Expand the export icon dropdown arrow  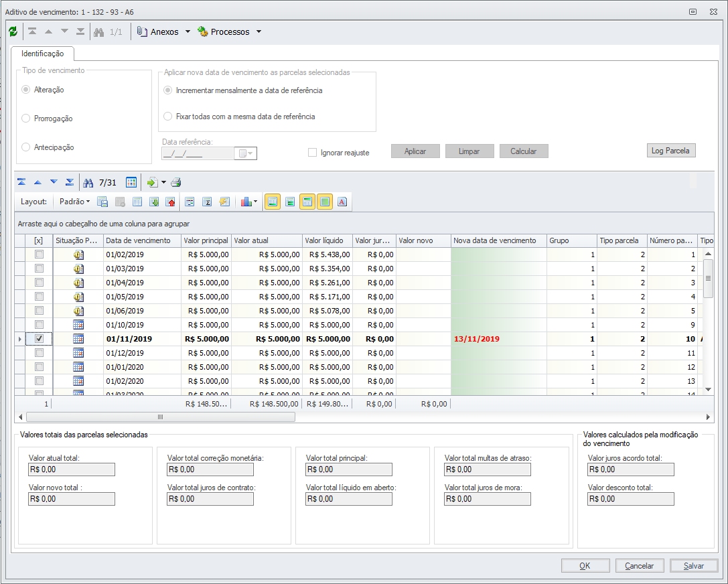point(163,182)
